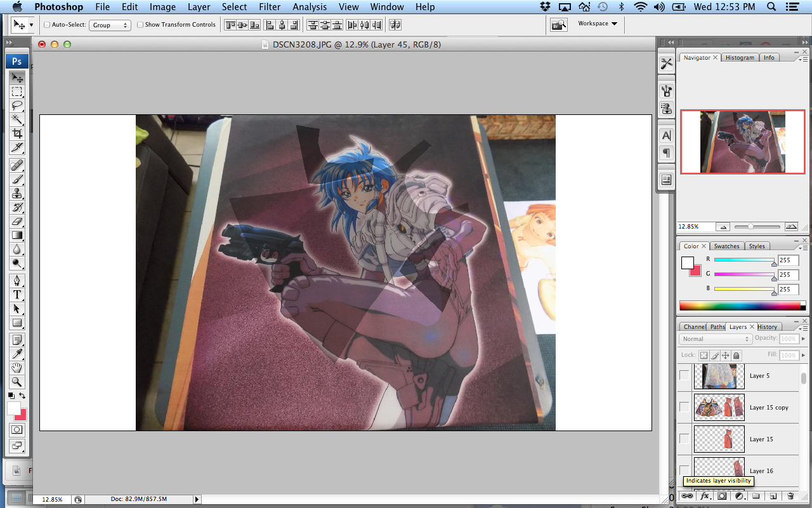Select the Magic Wand tool
This screenshot has width=812, height=508.
pos(17,119)
